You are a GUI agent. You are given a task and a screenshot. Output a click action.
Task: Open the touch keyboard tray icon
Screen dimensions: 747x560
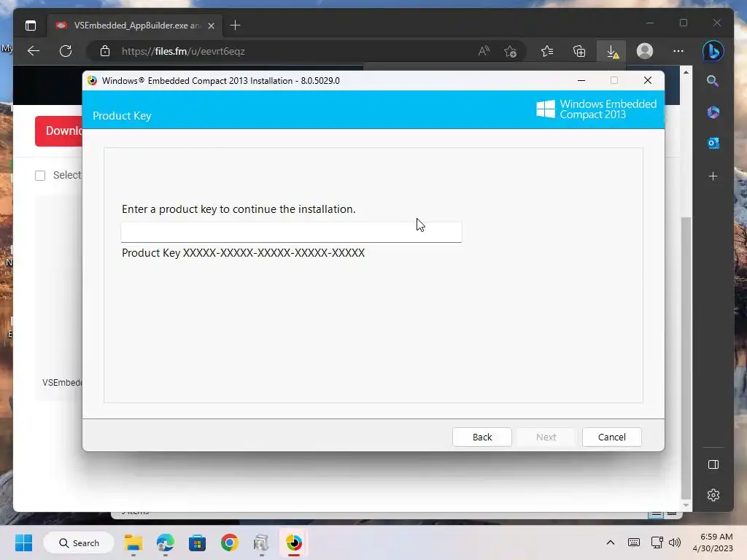(x=634, y=542)
